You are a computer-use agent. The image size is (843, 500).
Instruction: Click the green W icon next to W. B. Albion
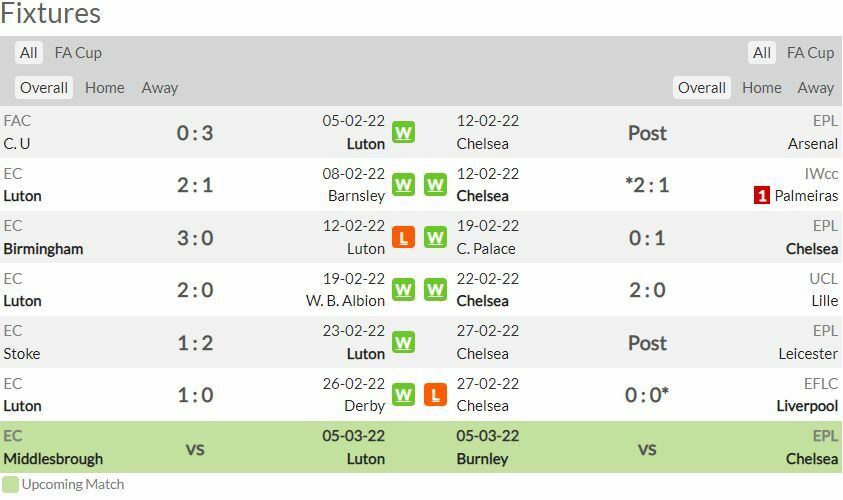tap(403, 290)
